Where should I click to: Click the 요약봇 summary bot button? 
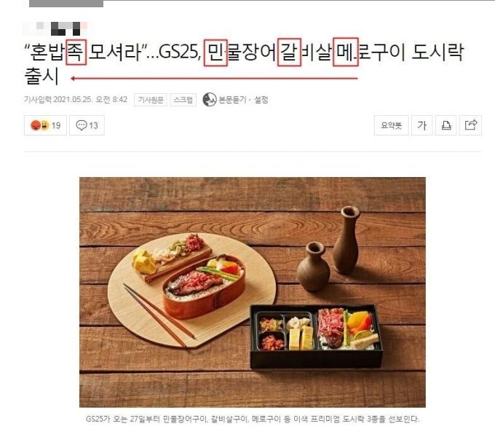(x=391, y=125)
